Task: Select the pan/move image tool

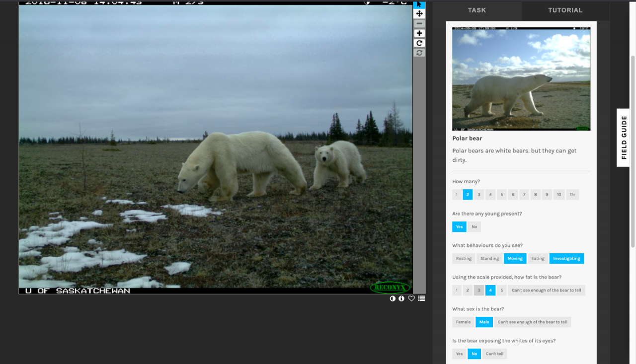Action: 419,14
